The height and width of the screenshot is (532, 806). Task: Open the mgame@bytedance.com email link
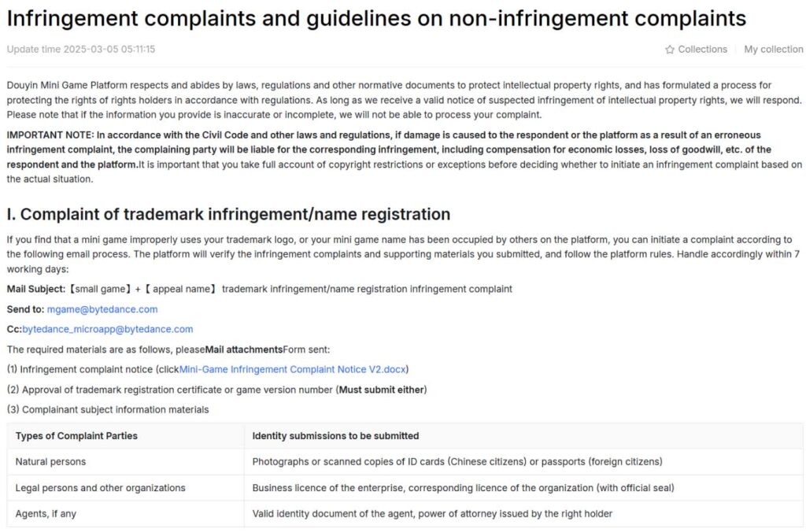click(102, 309)
